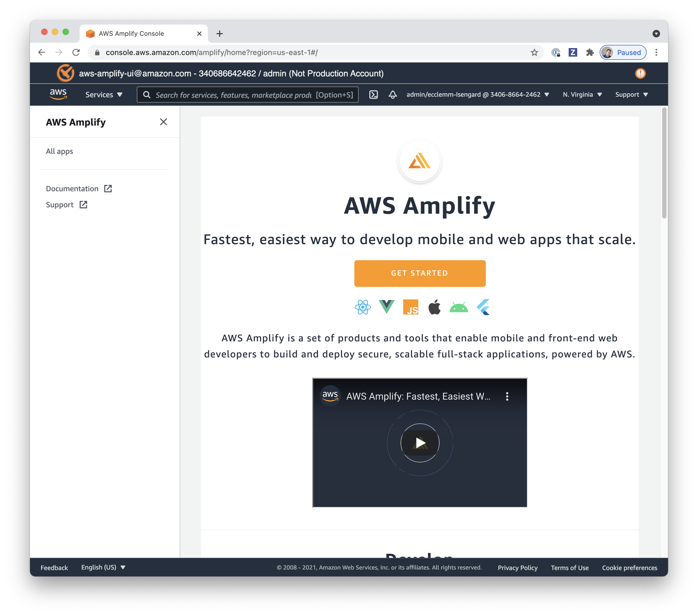Click the video title text
This screenshot has height=616, width=698.
[x=418, y=396]
